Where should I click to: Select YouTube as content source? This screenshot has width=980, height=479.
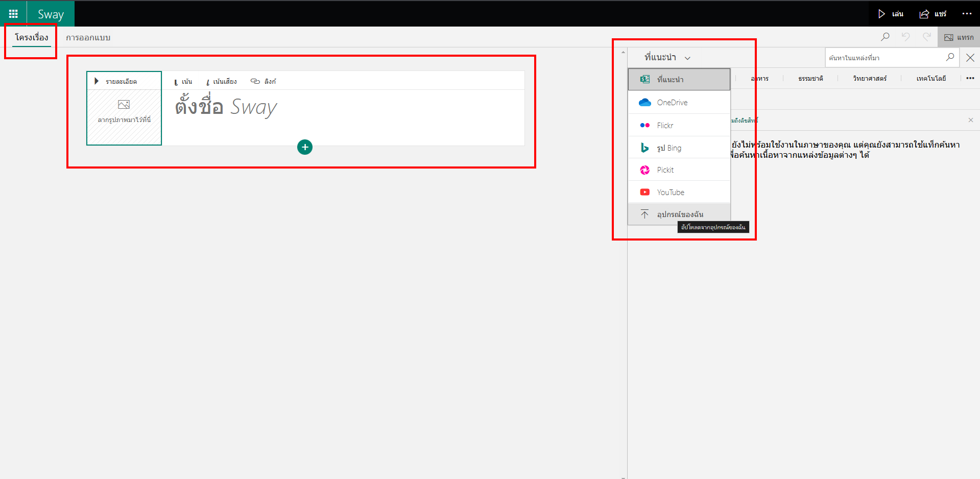(679, 192)
